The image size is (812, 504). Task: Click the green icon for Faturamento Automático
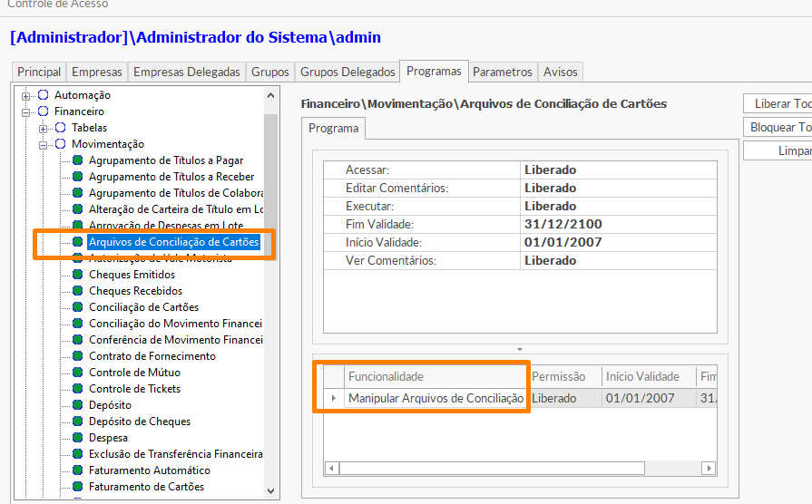pos(78,470)
